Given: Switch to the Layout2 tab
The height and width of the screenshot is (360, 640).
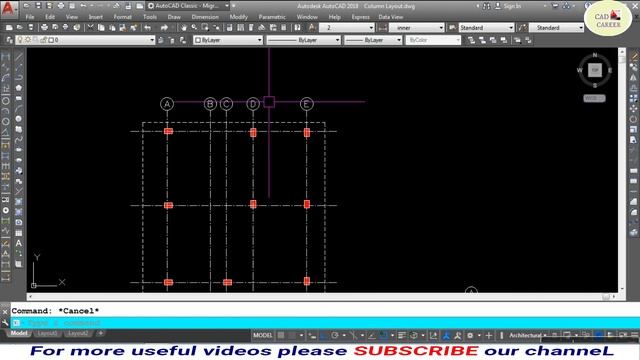Looking at the screenshot, I should [x=78, y=333].
